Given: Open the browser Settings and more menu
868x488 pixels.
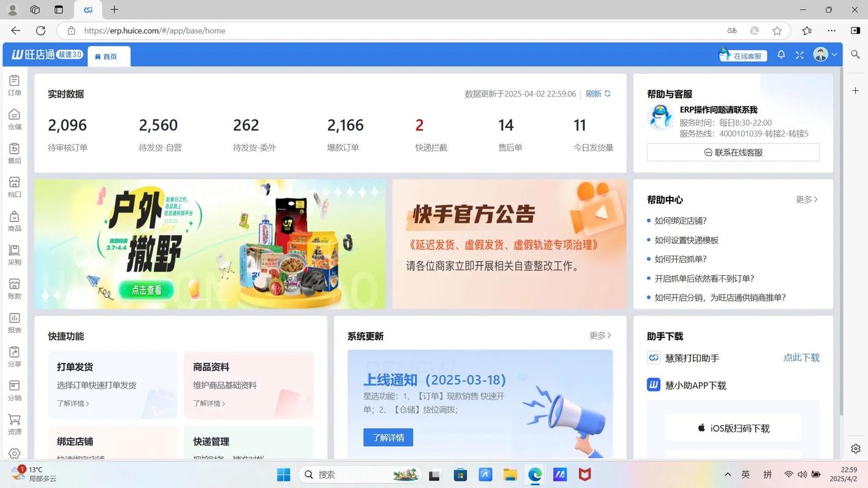Looking at the screenshot, I should click(832, 30).
